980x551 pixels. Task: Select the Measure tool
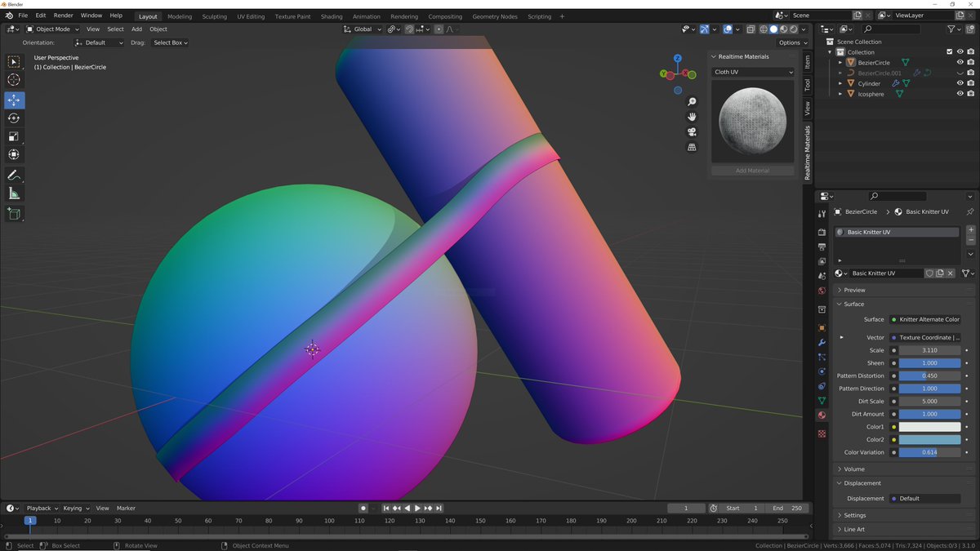14,193
